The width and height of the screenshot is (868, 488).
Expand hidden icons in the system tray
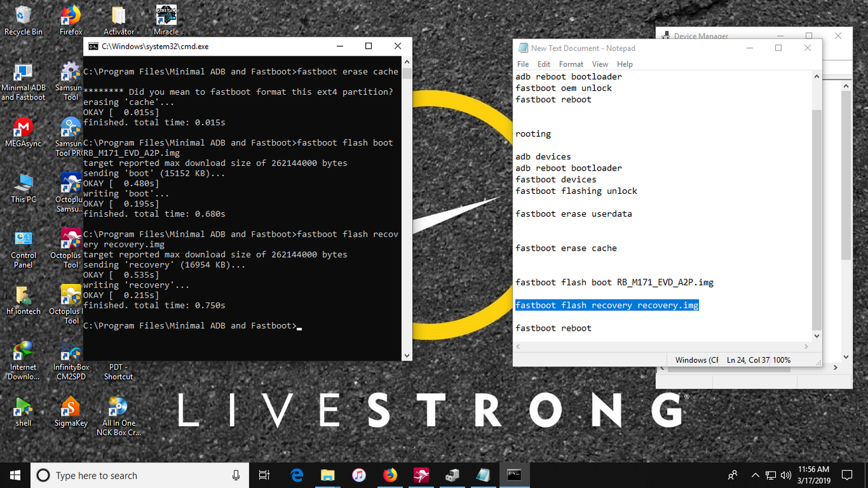click(x=755, y=475)
